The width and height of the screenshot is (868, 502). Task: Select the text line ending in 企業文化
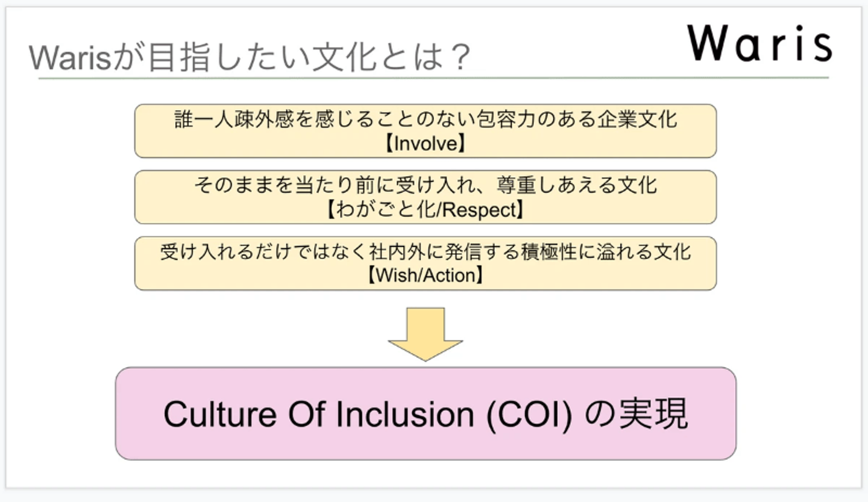426,119
